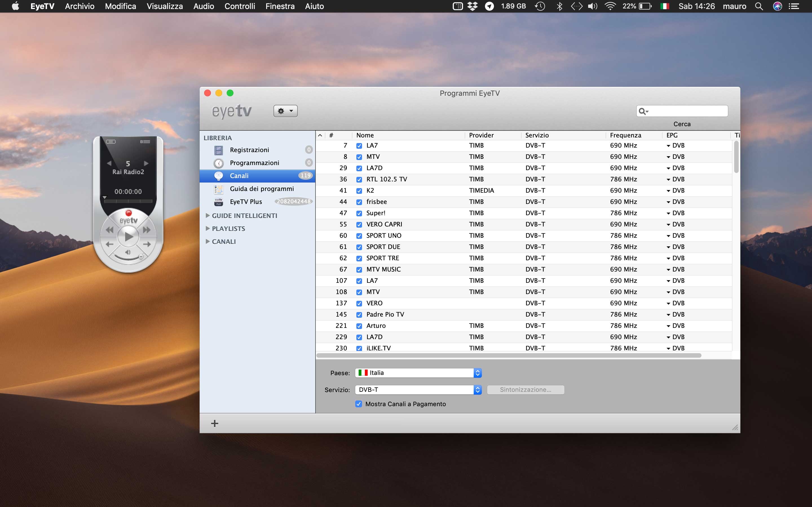Click the rewind button on remote

[x=109, y=230]
